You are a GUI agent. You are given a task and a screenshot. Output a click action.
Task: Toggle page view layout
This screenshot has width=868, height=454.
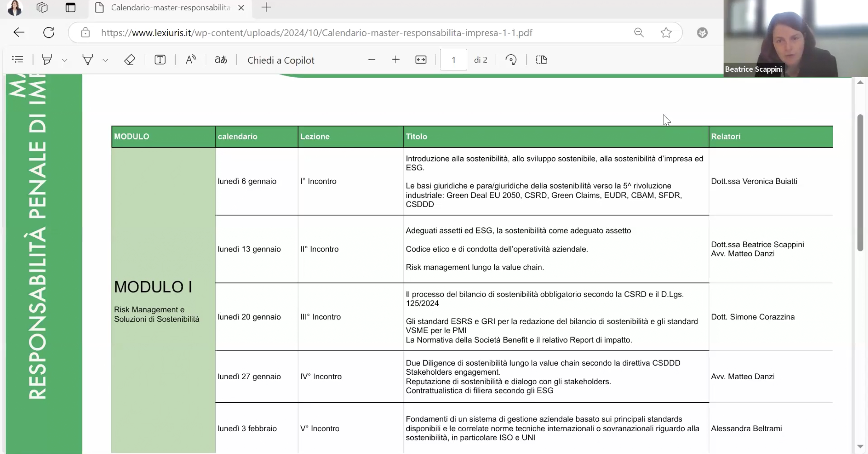point(541,60)
